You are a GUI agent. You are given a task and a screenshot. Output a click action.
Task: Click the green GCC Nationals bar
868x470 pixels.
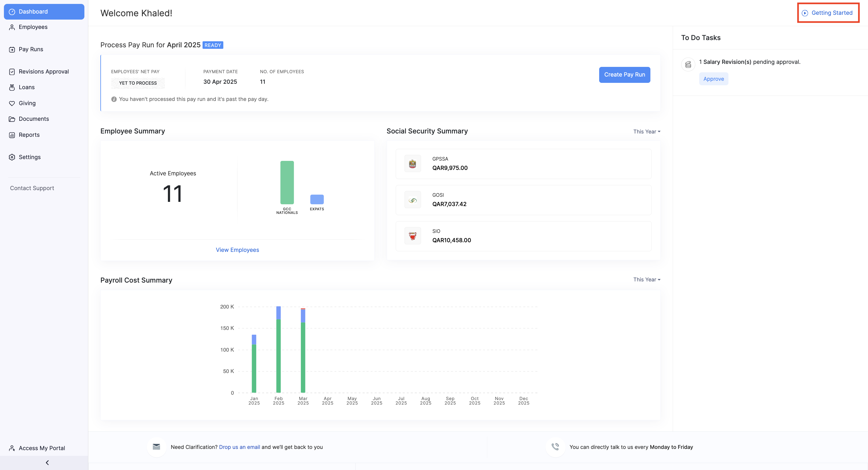287,182
